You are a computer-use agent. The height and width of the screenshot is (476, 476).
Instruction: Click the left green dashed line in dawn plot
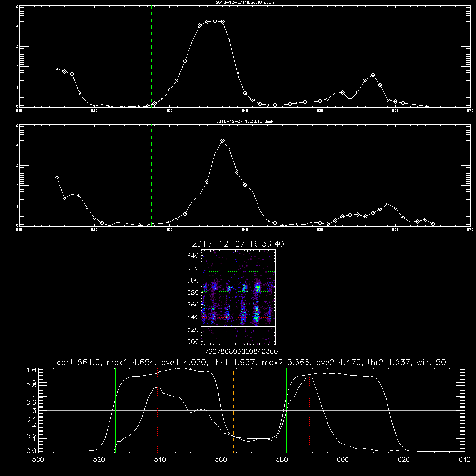click(151, 56)
